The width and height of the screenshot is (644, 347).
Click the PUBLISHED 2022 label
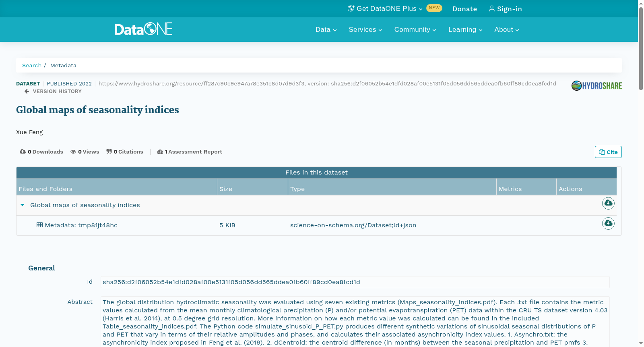(x=69, y=84)
